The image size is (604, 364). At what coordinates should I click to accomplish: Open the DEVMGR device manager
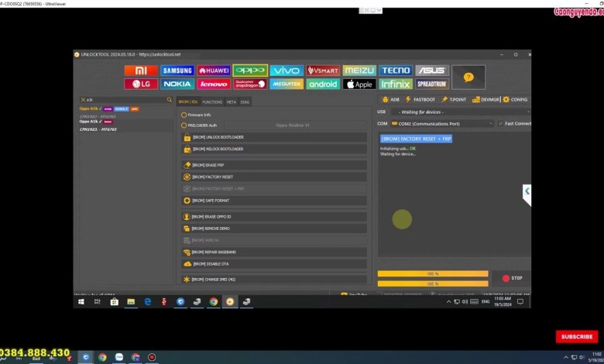(486, 99)
